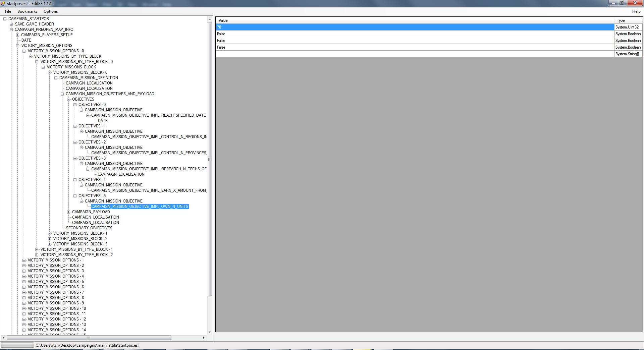Select the VICTORY_MISSION_OPTIONS - 7 item

[56, 292]
